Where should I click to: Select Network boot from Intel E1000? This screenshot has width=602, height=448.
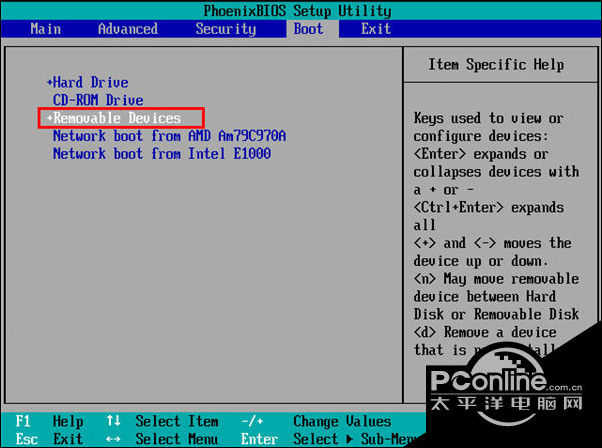(x=162, y=154)
